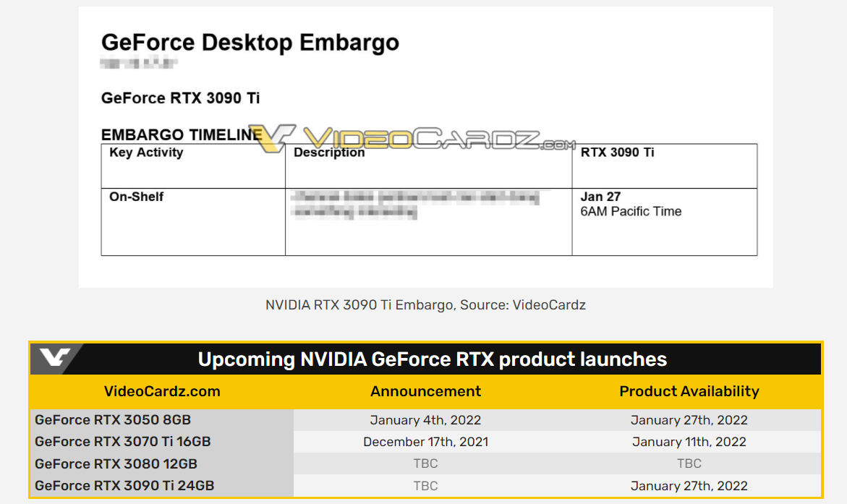The height and width of the screenshot is (504, 847).
Task: Click the RTX 3090 Ti 24GB availability date
Action: tap(689, 486)
